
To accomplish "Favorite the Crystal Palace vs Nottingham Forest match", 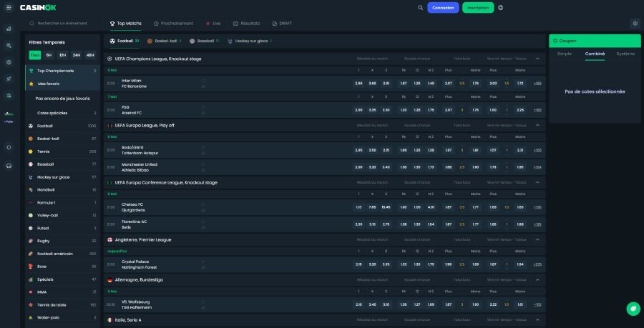I will [203, 261].
